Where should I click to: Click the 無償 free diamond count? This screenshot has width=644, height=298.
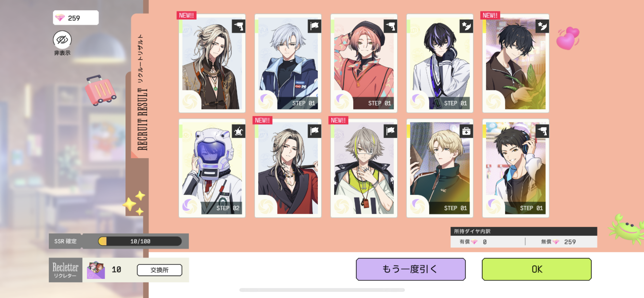click(570, 242)
